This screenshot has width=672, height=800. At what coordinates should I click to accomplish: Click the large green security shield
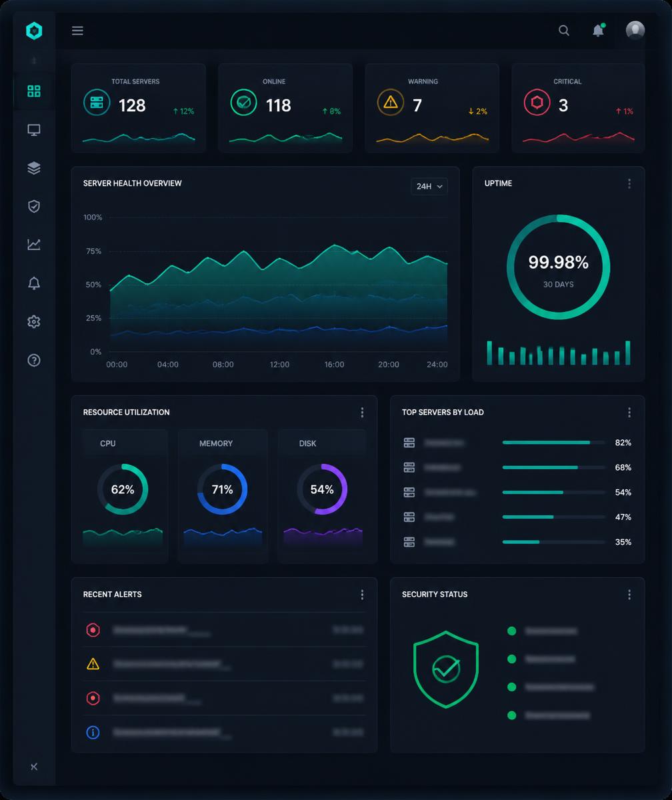pos(446,669)
